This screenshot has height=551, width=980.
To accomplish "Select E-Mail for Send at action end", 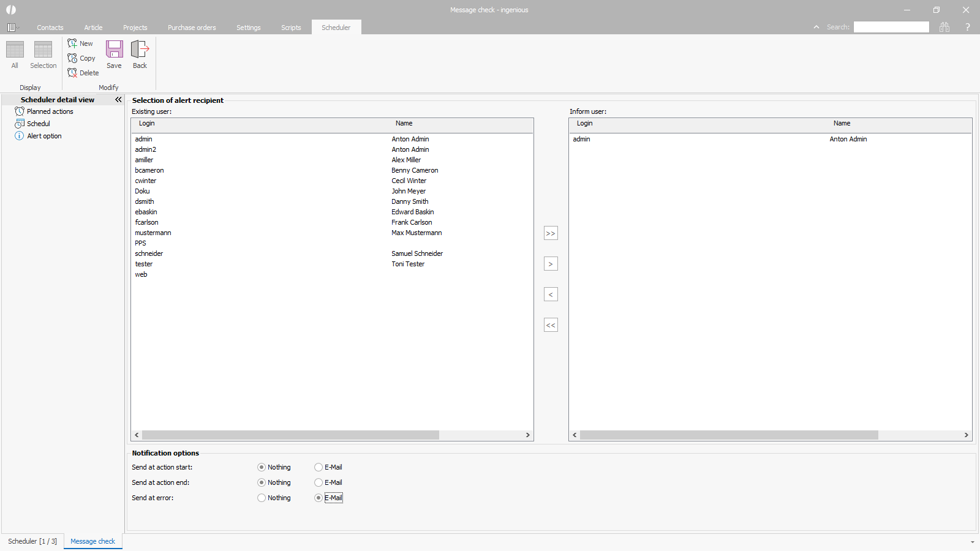I will point(318,482).
